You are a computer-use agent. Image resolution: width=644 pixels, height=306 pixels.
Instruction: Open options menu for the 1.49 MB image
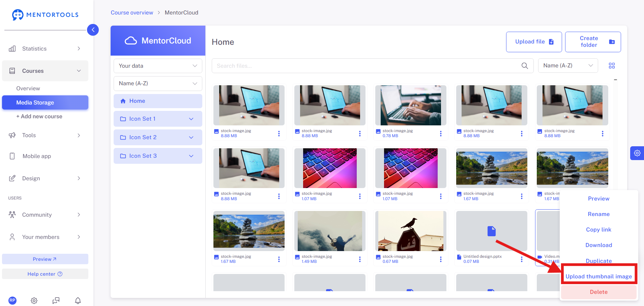tap(360, 259)
